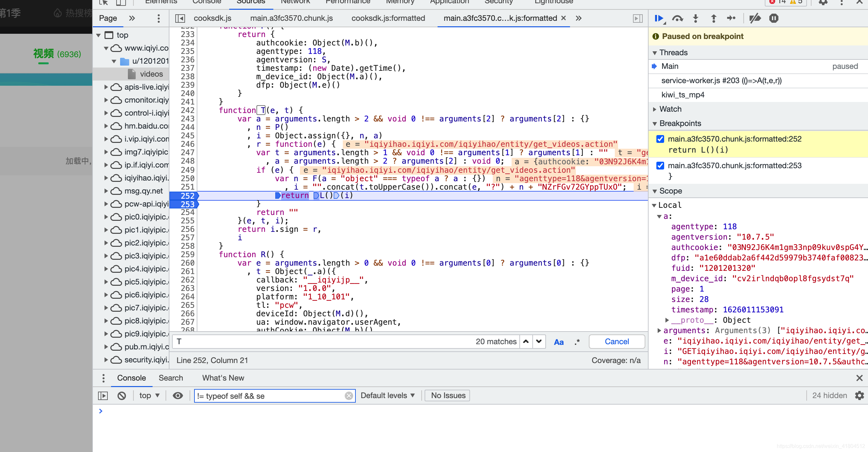Step over next function call

(677, 18)
